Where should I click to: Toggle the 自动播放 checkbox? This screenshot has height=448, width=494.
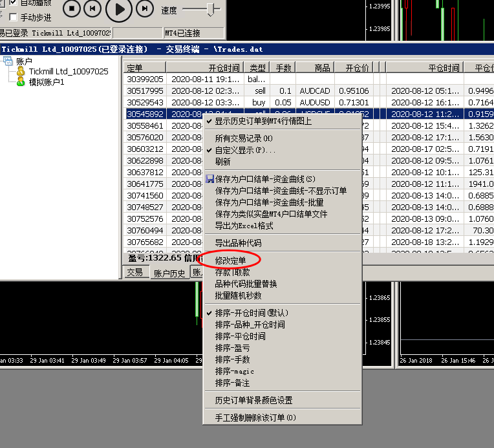14,3
